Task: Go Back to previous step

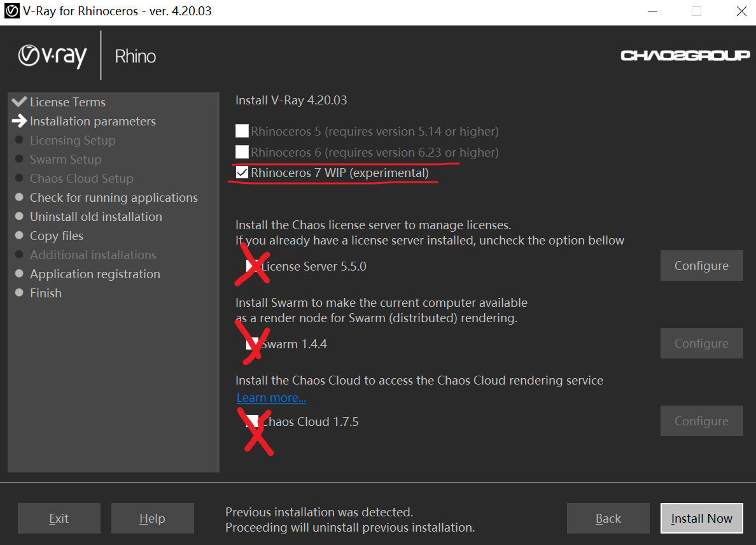Action: tap(608, 518)
